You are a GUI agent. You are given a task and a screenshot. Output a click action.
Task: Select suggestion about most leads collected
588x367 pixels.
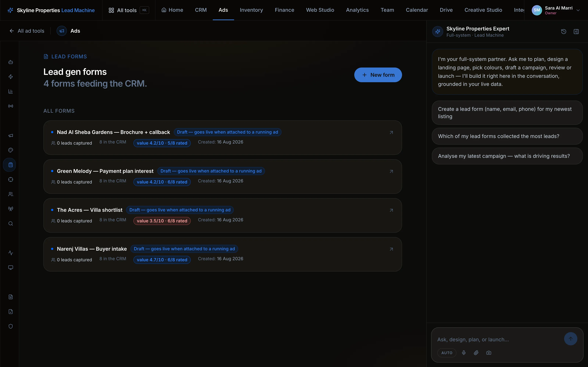(507, 136)
